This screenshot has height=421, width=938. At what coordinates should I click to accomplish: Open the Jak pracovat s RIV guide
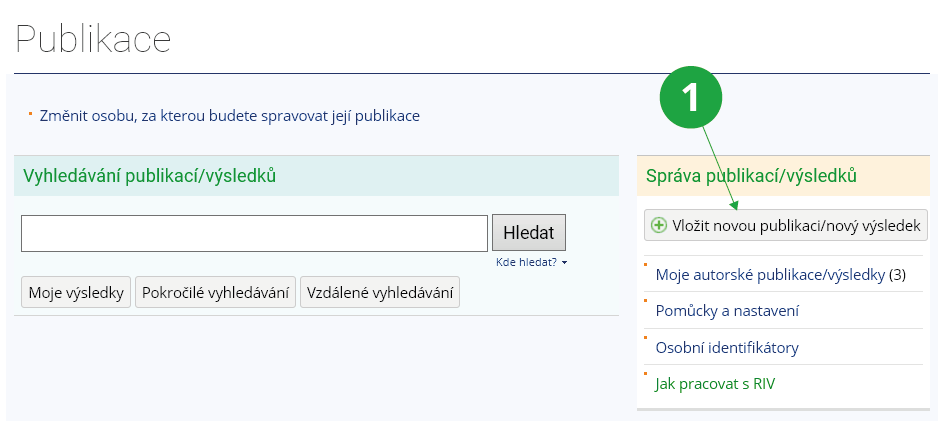pos(714,384)
